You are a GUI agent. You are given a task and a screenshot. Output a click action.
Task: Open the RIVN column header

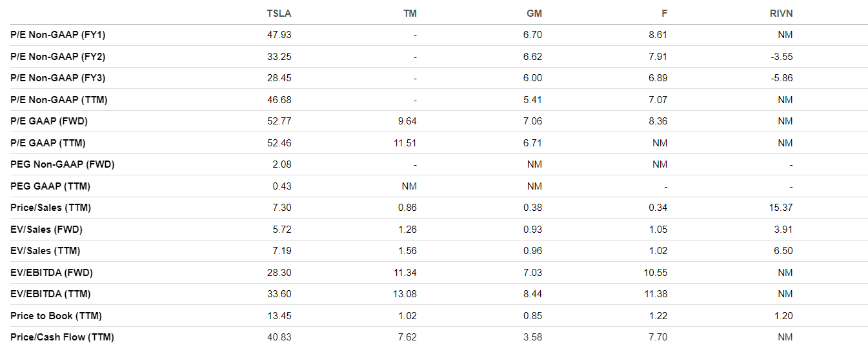coord(782,14)
